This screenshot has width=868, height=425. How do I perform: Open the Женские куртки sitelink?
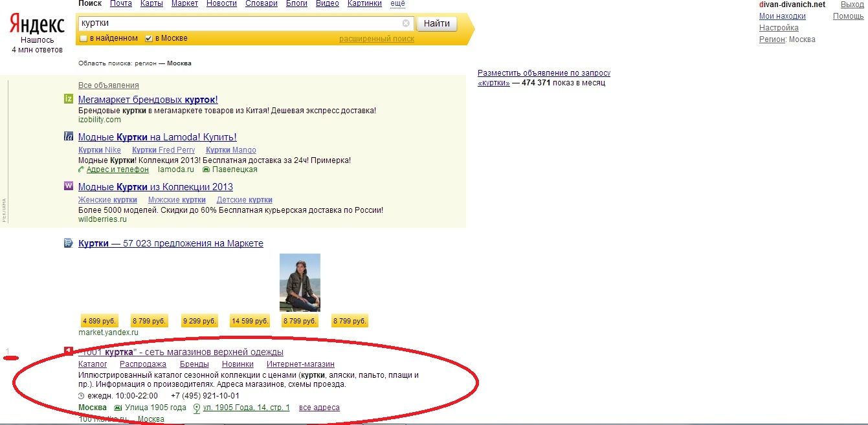[107, 200]
